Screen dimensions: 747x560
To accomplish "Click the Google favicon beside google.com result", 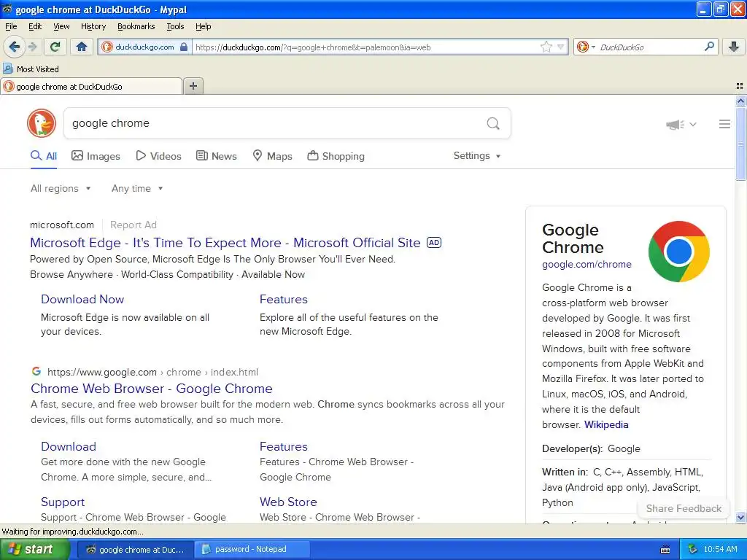I will (36, 371).
